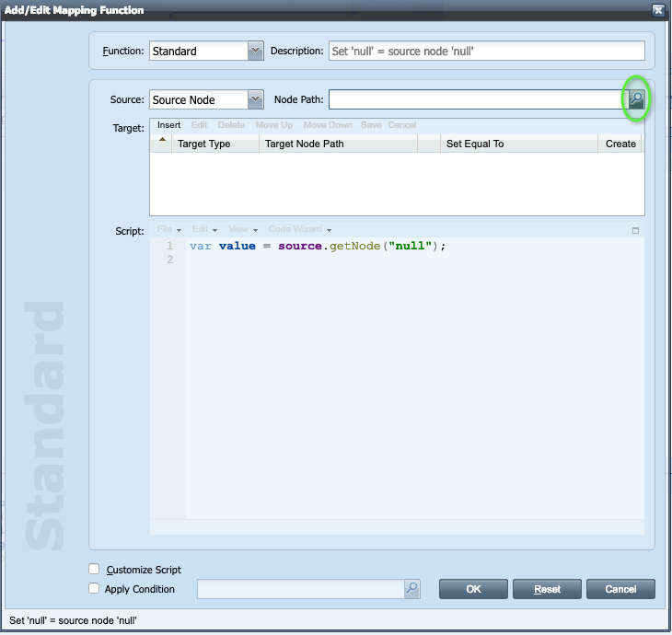Click the empty Target table body
The image size is (672, 635).
click(397, 184)
